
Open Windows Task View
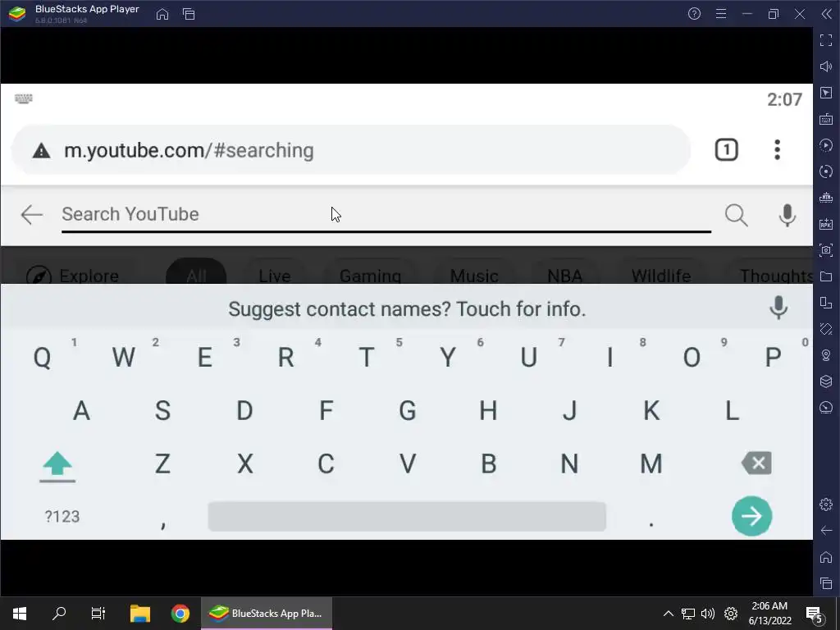tap(98, 614)
